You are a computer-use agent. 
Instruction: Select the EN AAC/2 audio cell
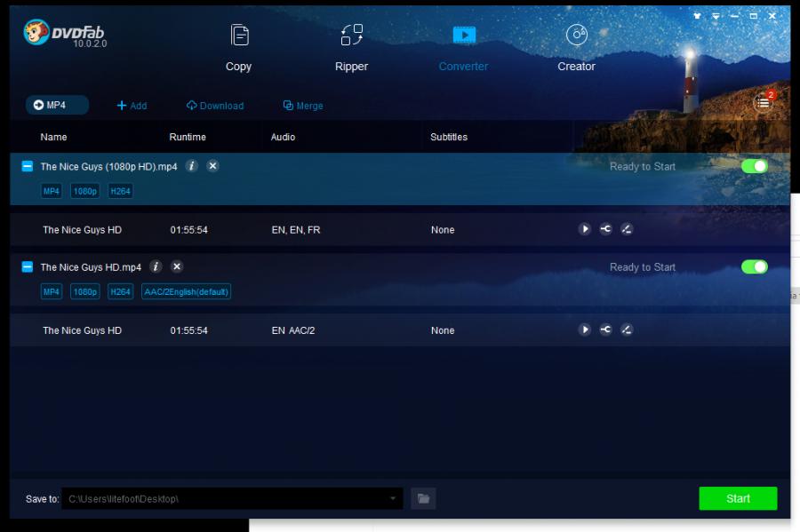point(293,330)
